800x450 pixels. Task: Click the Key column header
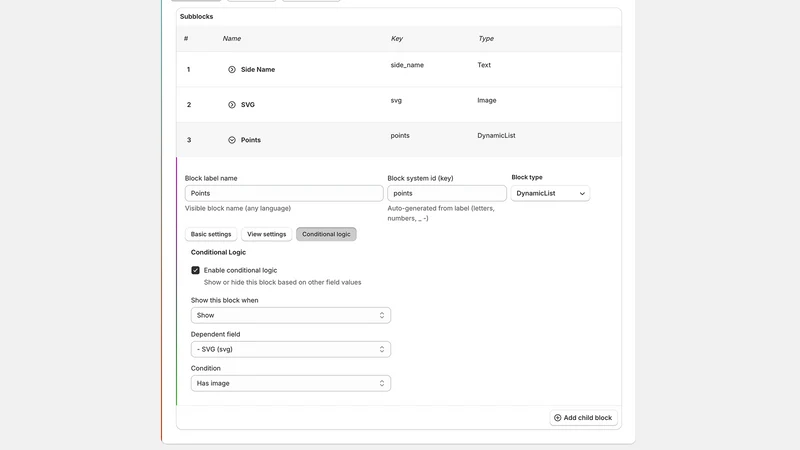click(396, 38)
